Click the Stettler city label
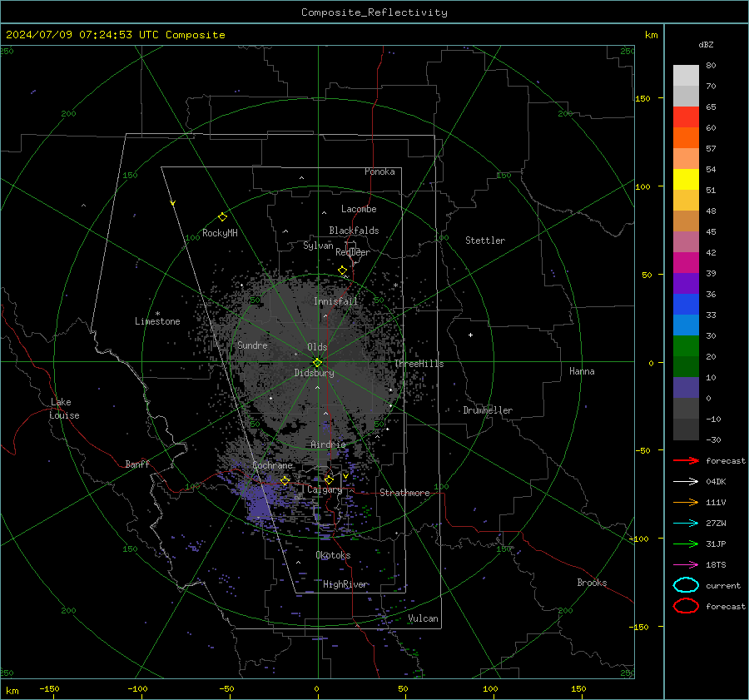 485,241
